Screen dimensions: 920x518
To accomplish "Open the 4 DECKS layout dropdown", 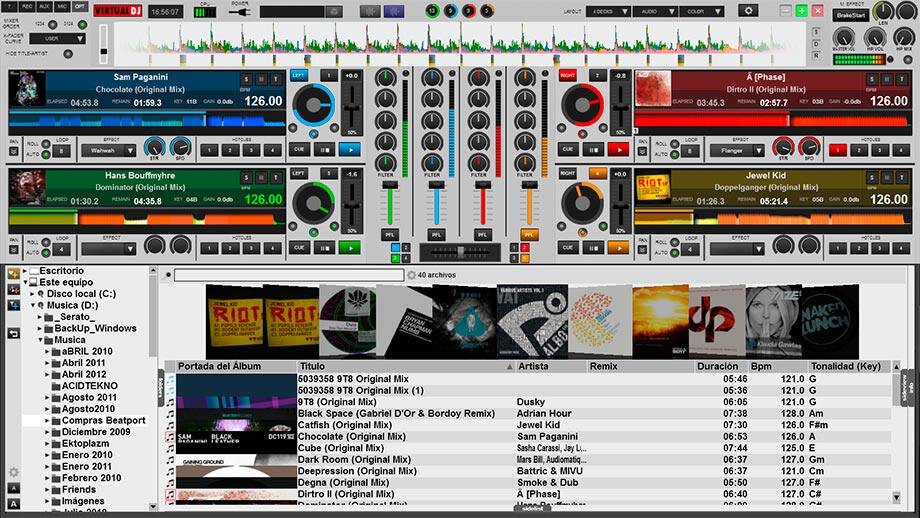I will tap(608, 11).
